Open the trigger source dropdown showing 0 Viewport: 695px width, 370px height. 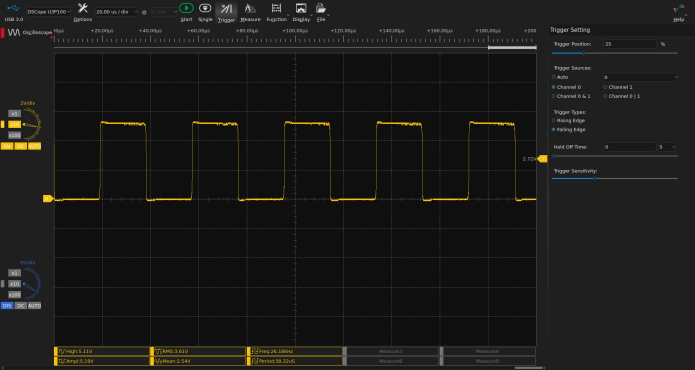[640, 77]
